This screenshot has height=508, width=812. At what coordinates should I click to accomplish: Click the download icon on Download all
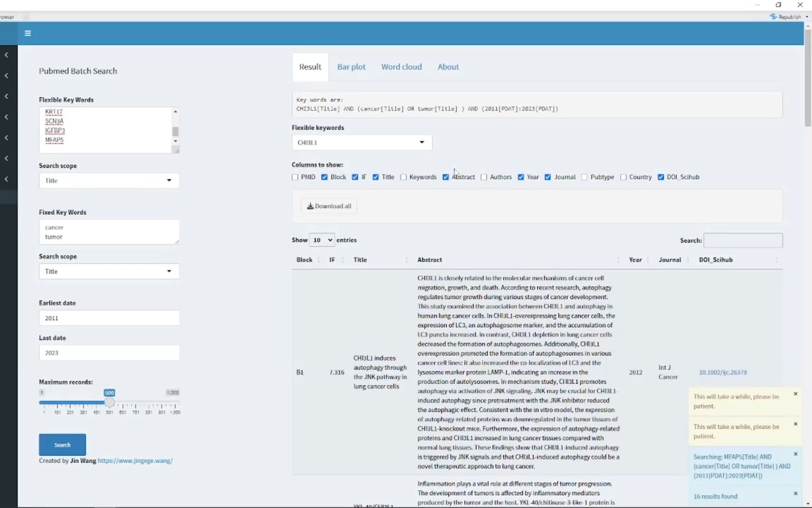coord(311,206)
